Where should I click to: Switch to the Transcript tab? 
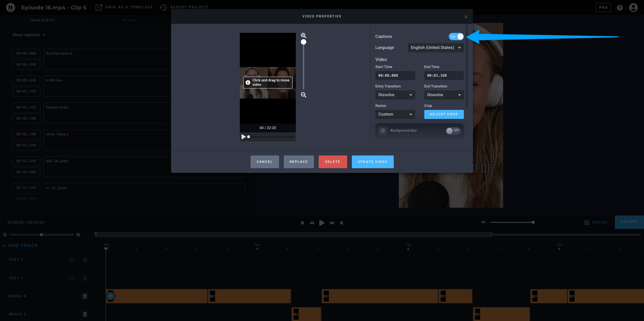pyautogui.click(x=43, y=20)
